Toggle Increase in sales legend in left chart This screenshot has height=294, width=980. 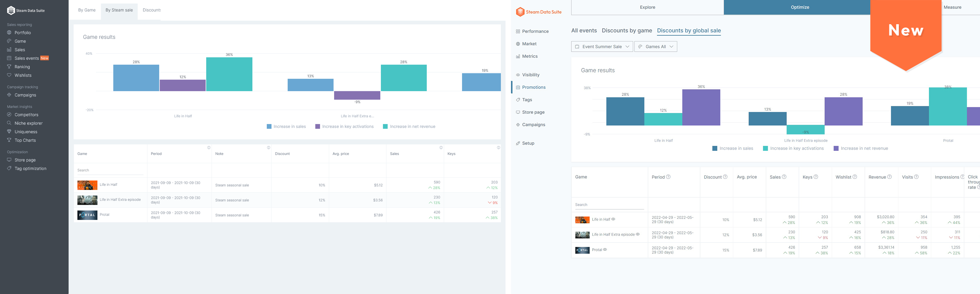coord(286,127)
